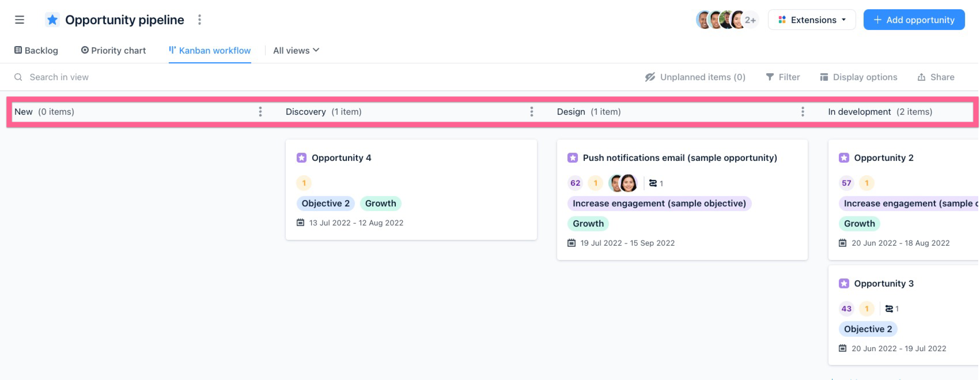Viewport: 980px width, 380px height.
Task: Click the calendar icon on Opportunity 3
Action: pos(843,348)
